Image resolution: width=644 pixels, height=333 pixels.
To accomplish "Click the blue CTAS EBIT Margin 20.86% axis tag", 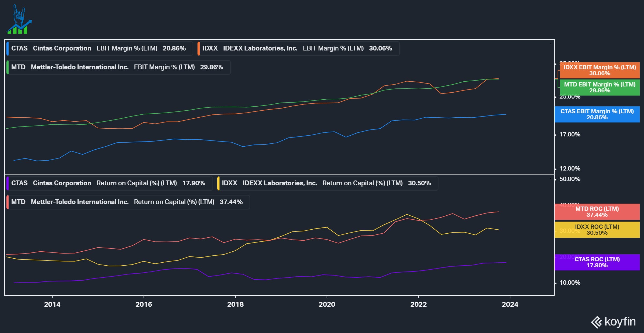I will 597,114.
